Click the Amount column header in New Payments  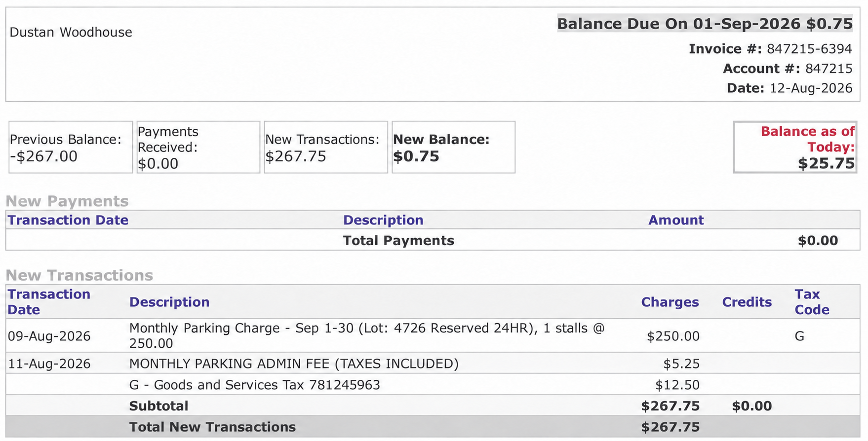point(676,220)
